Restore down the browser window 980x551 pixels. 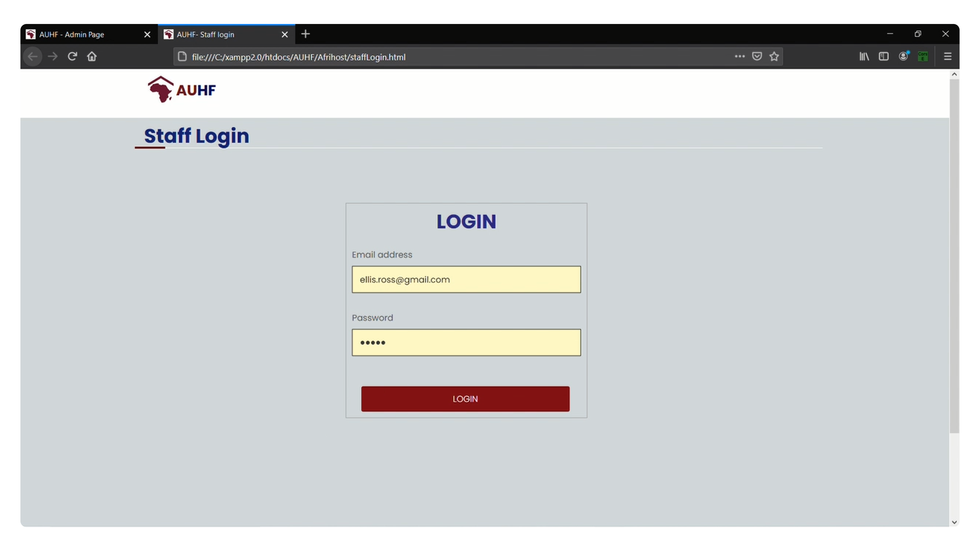coord(918,34)
